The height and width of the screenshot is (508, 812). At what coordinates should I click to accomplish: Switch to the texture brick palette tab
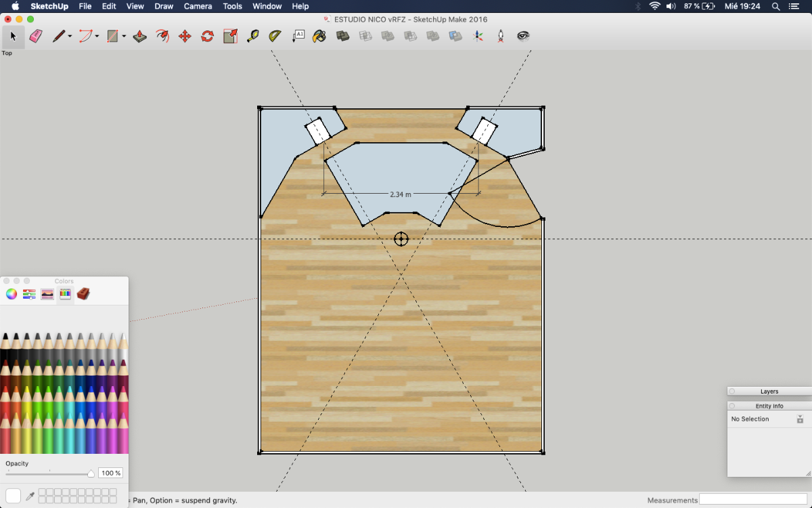click(83, 294)
